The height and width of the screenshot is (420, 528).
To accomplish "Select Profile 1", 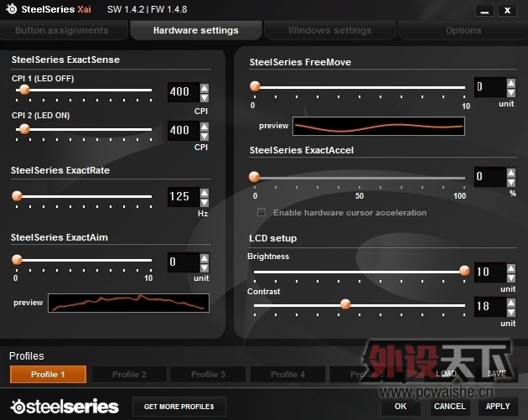I will (x=48, y=374).
